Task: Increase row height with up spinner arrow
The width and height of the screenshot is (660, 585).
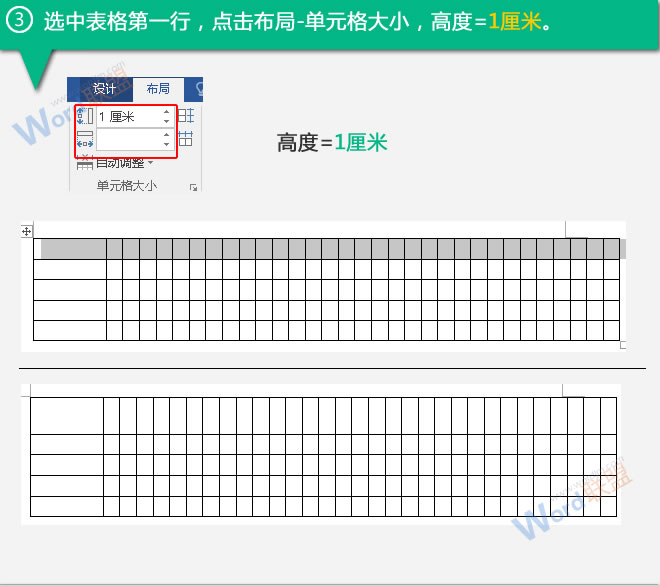Action: 167,112
